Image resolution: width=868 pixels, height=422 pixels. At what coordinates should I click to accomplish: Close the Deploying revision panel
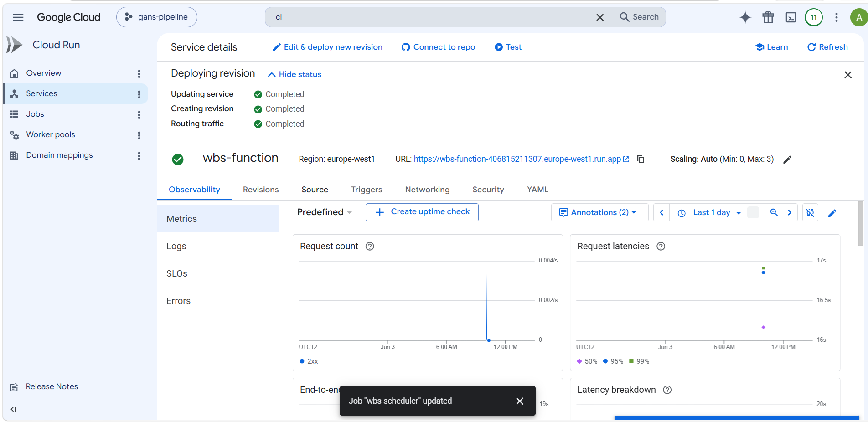coord(848,75)
